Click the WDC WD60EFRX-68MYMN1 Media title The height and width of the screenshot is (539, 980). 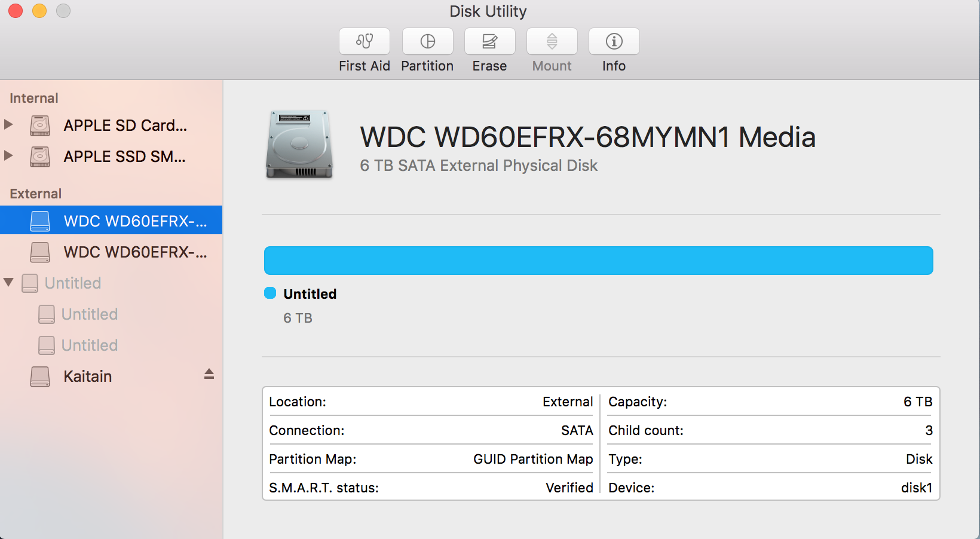588,137
